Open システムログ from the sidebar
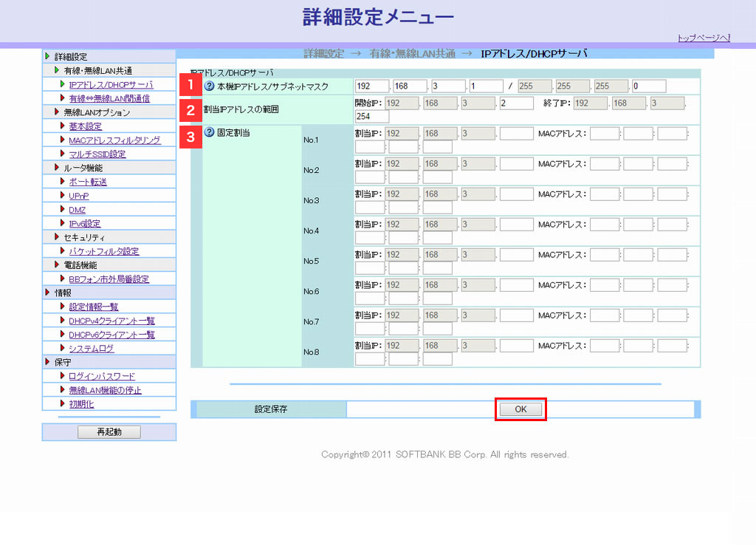The image size is (756, 546). (x=91, y=349)
